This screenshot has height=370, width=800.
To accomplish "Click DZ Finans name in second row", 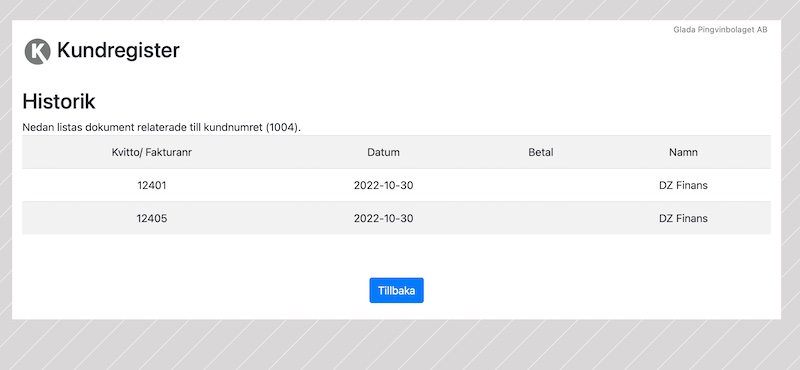I will point(683,218).
